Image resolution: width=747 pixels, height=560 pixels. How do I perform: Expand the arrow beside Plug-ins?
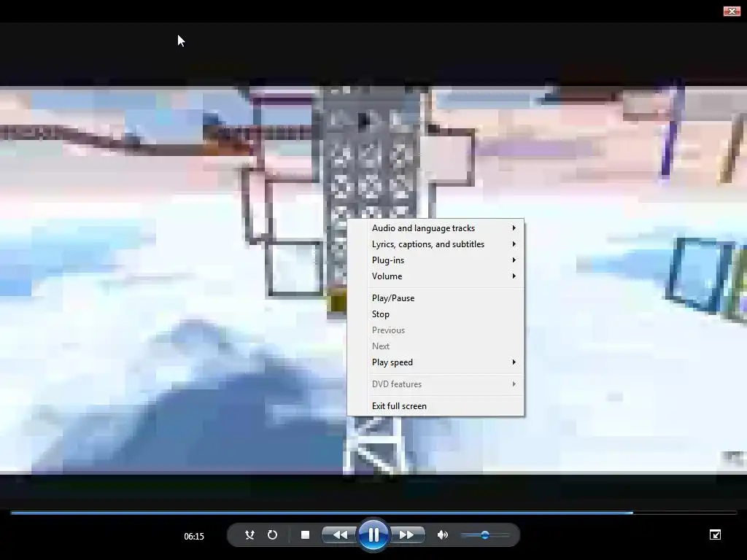click(514, 260)
